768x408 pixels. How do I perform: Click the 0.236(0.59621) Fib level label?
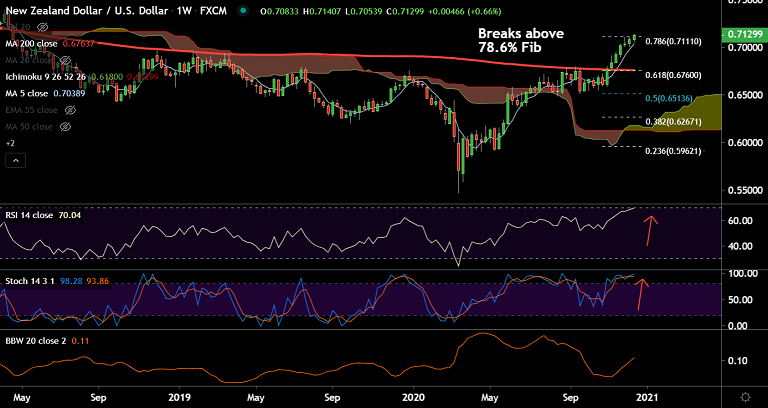click(674, 151)
